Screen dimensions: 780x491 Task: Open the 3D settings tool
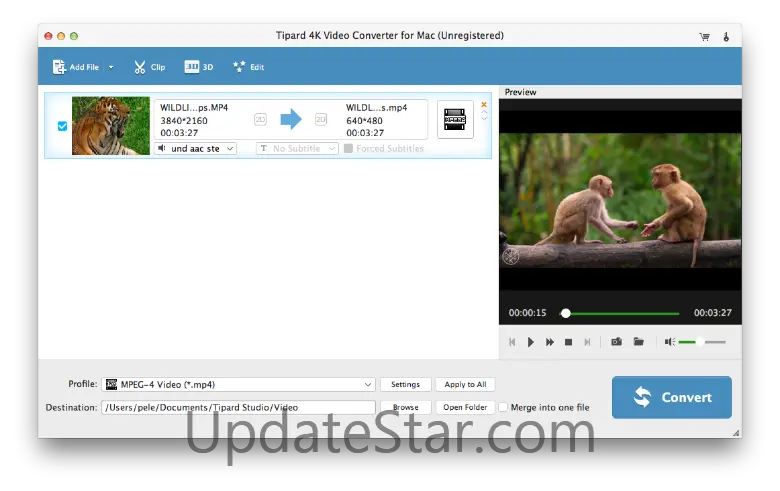(x=198, y=67)
